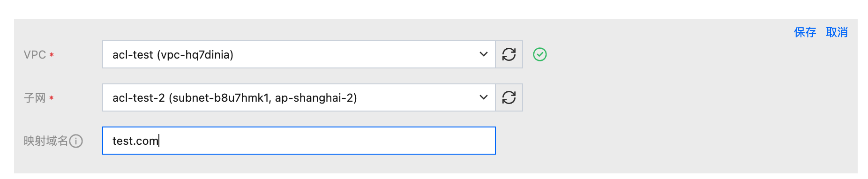The image size is (868, 179).
Task: Click the 子网 field label
Action: click(x=35, y=98)
